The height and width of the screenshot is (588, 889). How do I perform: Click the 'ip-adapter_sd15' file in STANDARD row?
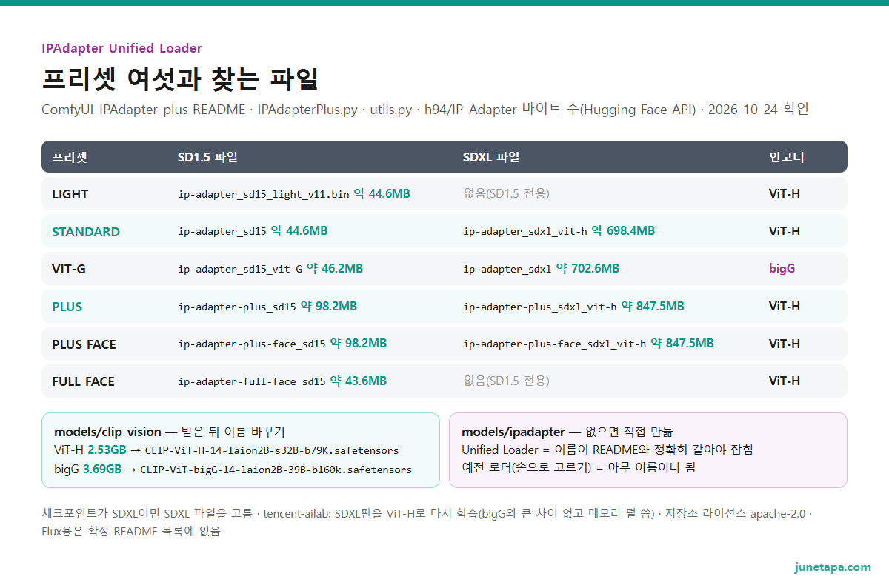(x=222, y=231)
